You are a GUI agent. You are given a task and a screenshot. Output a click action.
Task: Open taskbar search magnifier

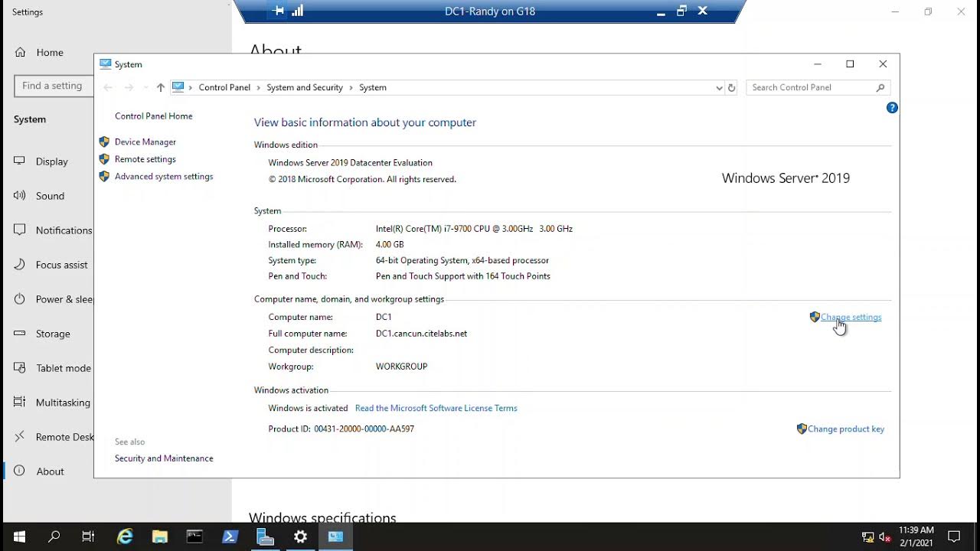(x=54, y=536)
